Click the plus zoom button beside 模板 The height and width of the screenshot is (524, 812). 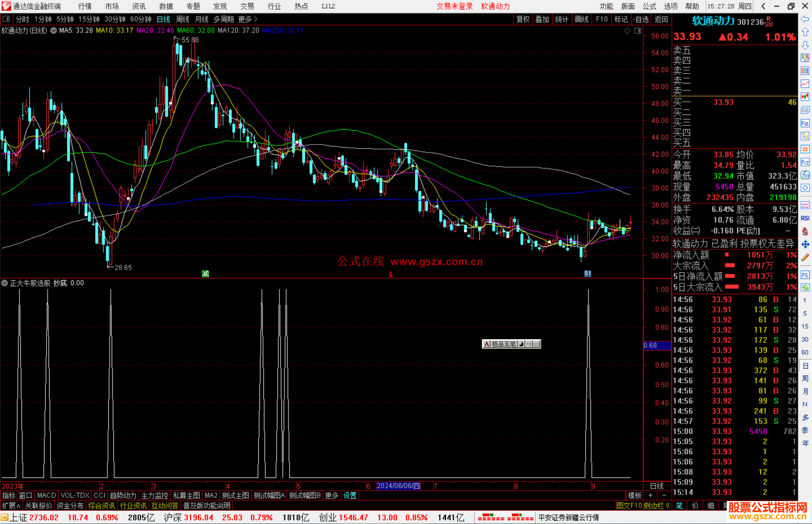651,495
